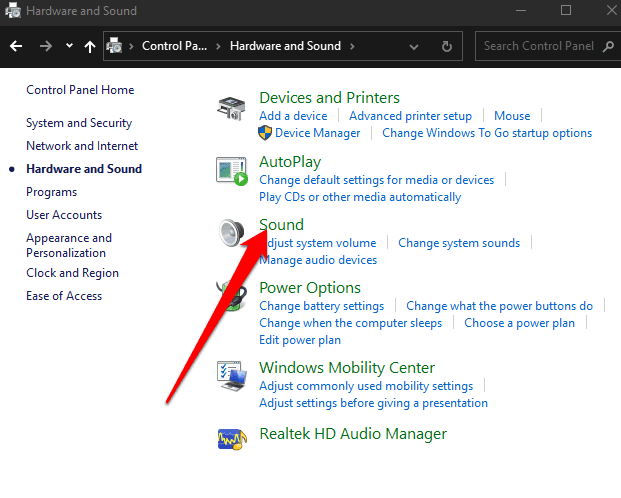
Task: Go back with the back arrow
Action: (x=16, y=46)
